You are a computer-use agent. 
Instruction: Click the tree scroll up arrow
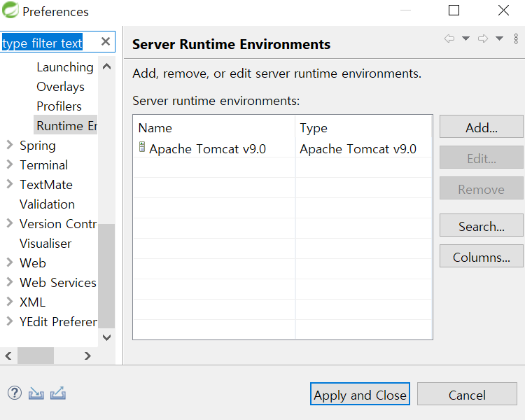(x=107, y=66)
